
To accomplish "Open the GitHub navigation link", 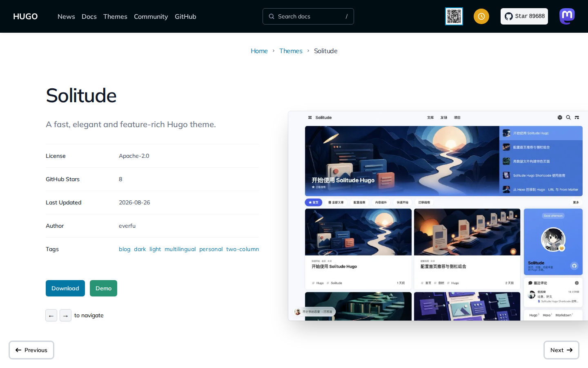I will (x=185, y=16).
